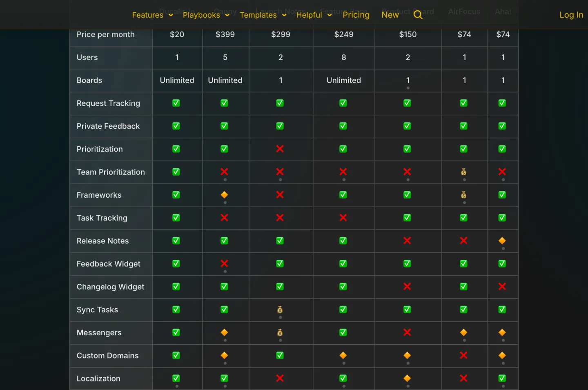Viewport: 588px width, 390px height.
Task: Select "Unlimited" Boards value in $249 column
Action: pos(344,80)
